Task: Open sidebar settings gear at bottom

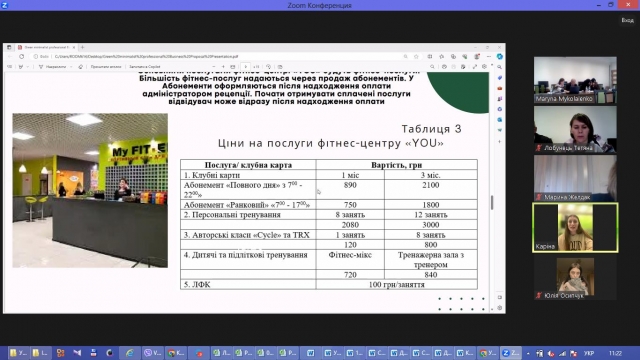Action: click(500, 308)
